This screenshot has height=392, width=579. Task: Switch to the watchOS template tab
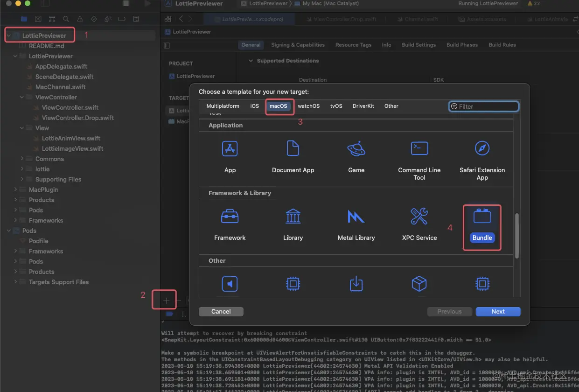tap(309, 106)
